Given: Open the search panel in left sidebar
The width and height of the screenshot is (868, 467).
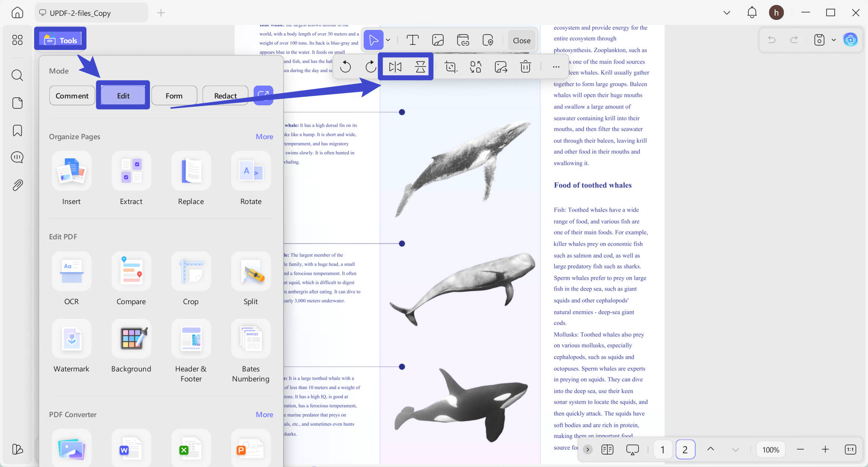Looking at the screenshot, I should click(x=17, y=75).
